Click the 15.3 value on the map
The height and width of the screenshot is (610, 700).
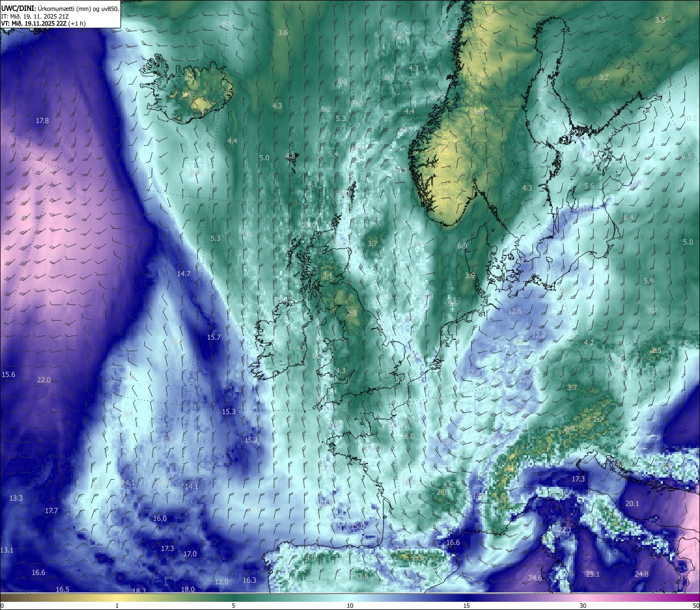[x=229, y=411]
